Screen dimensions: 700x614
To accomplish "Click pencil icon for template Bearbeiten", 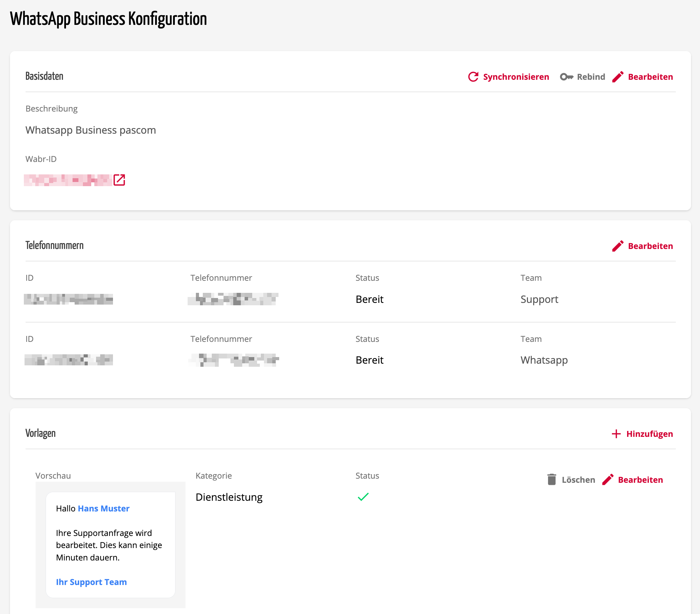I will (608, 480).
